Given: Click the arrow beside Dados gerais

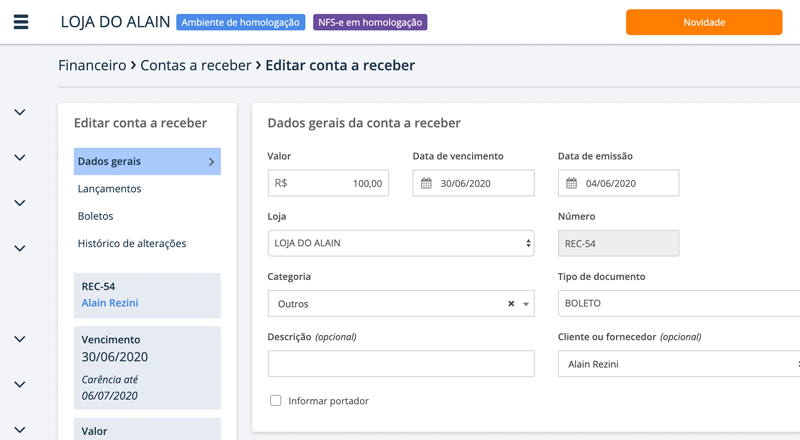Looking at the screenshot, I should pos(211,161).
